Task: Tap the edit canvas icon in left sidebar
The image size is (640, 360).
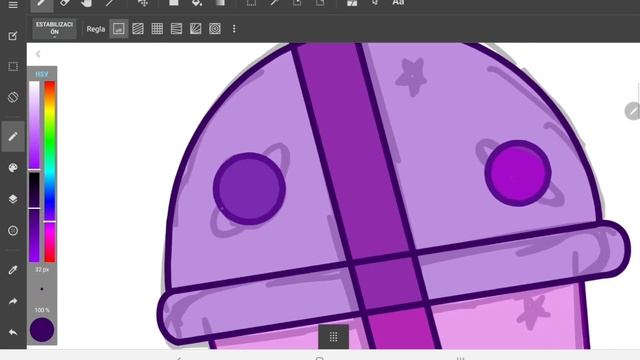Action: pos(13,36)
